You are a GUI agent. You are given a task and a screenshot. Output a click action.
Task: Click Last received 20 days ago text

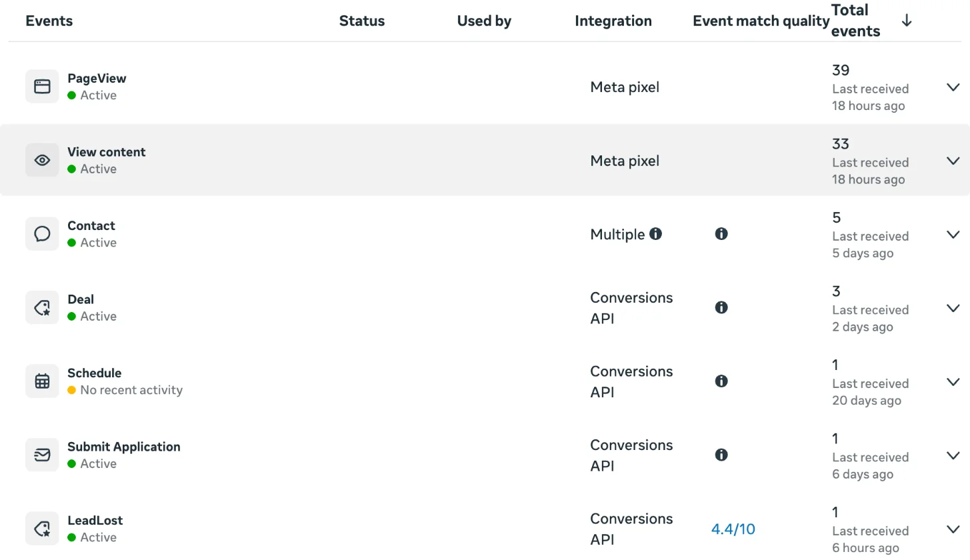pos(871,392)
